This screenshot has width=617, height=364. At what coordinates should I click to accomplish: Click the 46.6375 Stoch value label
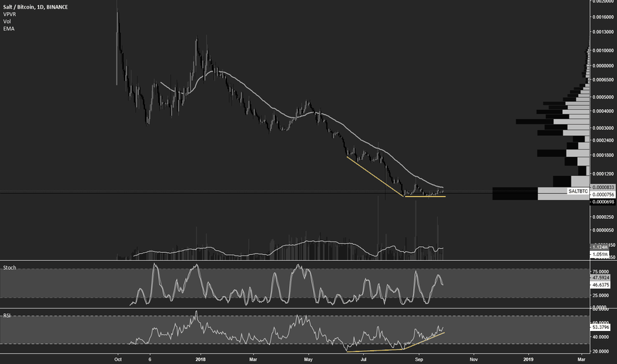click(600, 285)
